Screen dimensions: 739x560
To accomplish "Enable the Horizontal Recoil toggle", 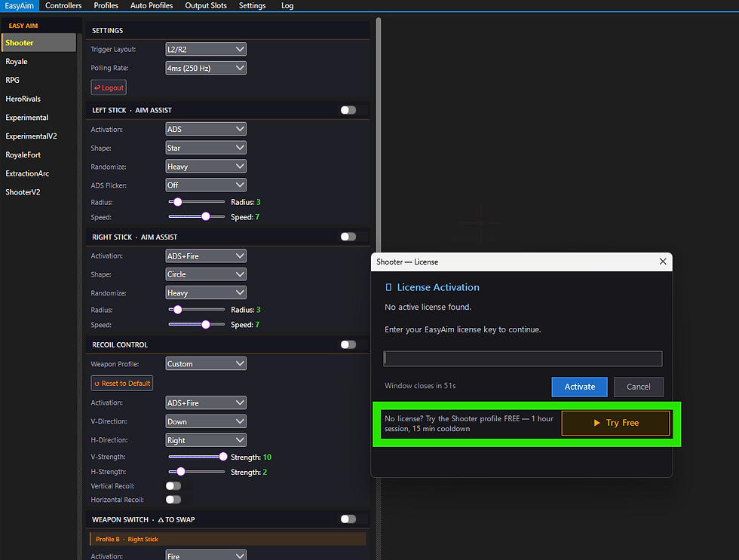I will (x=173, y=499).
